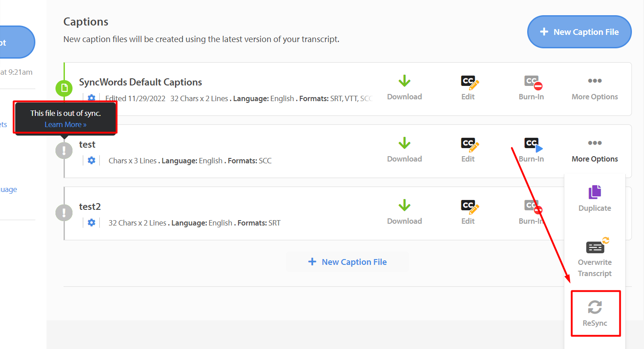The width and height of the screenshot is (644, 349).
Task: Open settings gear for test2 file
Action: point(91,222)
